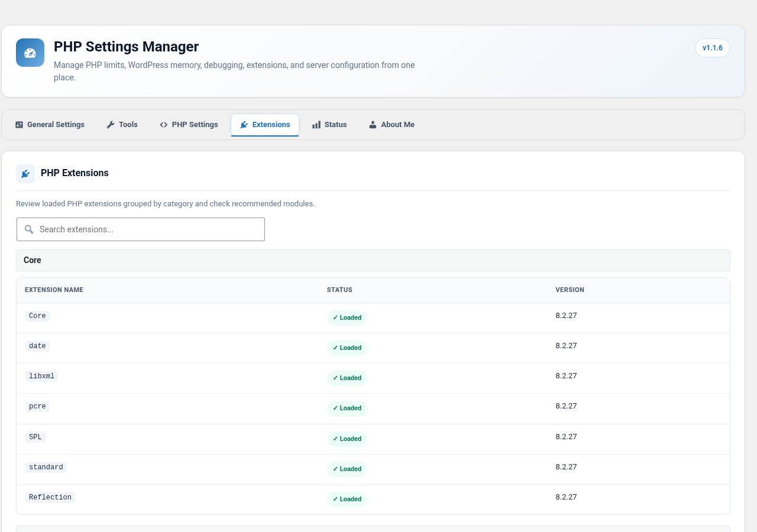Select the date extension name
This screenshot has height=532, width=757.
[x=37, y=346]
